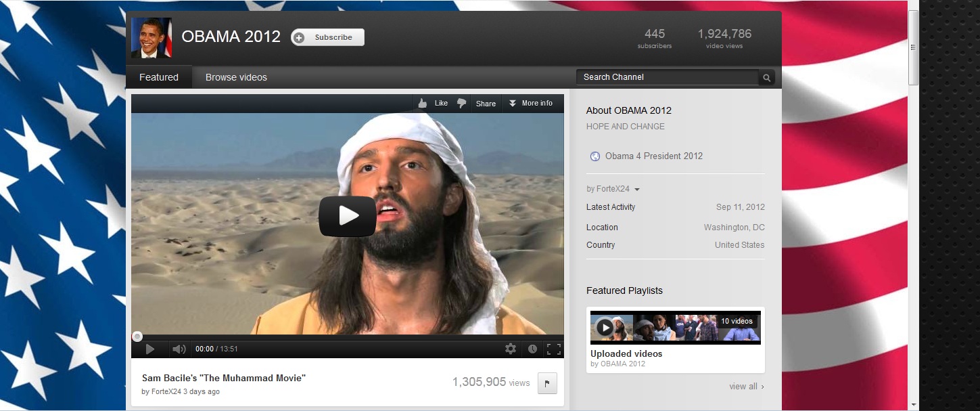Click the Watch Later clock icon
The height and width of the screenshot is (411, 980).
click(x=532, y=349)
